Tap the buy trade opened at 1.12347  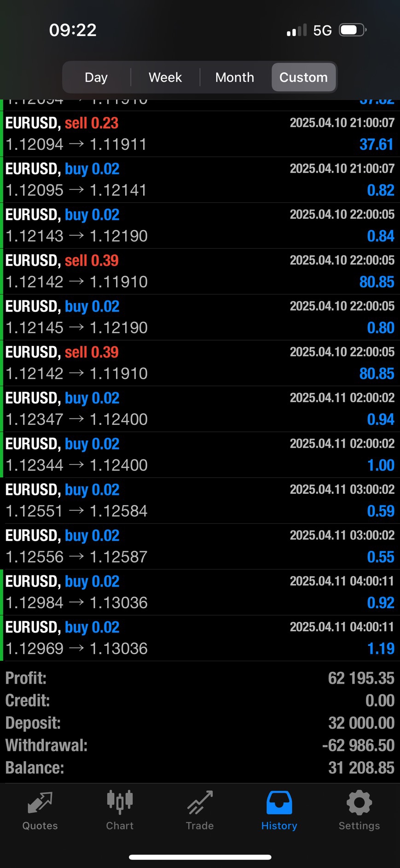click(200, 409)
